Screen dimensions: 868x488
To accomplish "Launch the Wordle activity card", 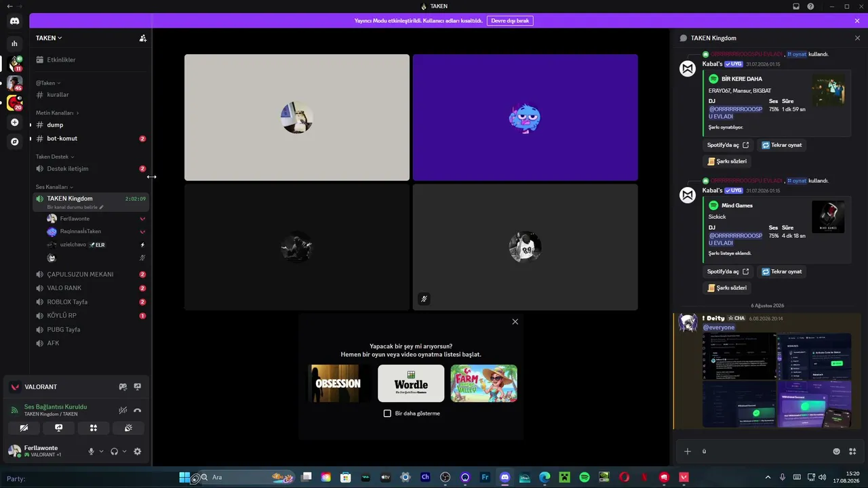I will pos(411,384).
